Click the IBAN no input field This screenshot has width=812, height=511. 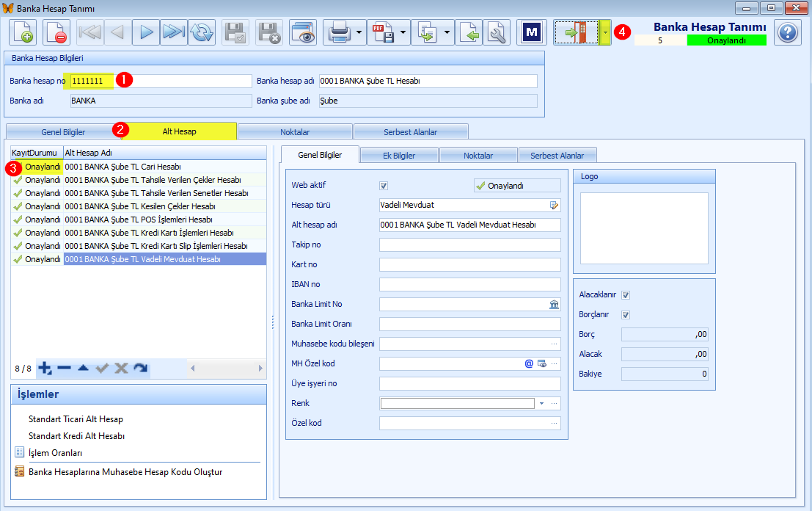469,284
